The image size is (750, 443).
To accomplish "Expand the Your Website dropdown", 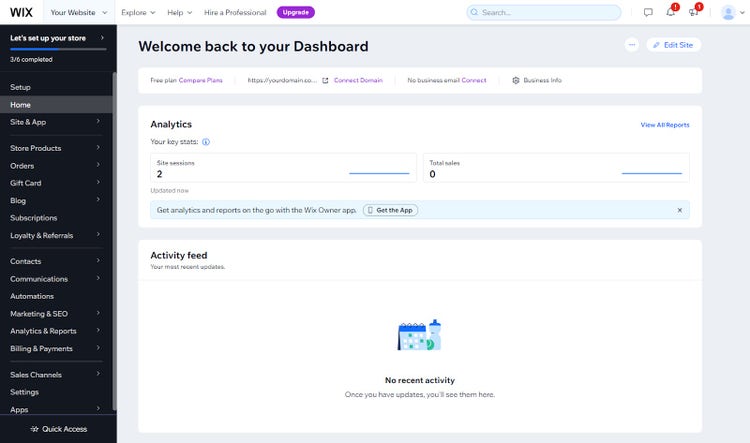I will (78, 12).
